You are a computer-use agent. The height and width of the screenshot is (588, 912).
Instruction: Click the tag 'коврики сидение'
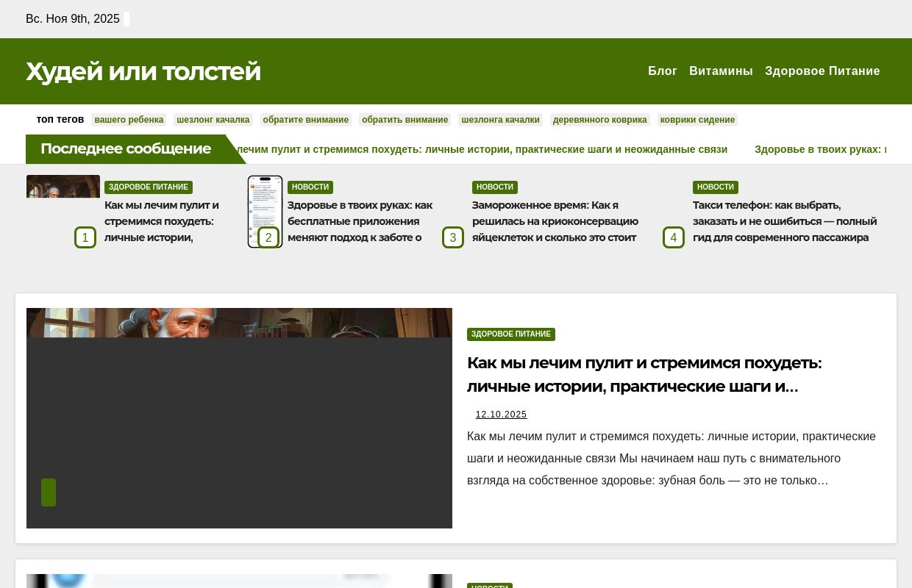(697, 120)
